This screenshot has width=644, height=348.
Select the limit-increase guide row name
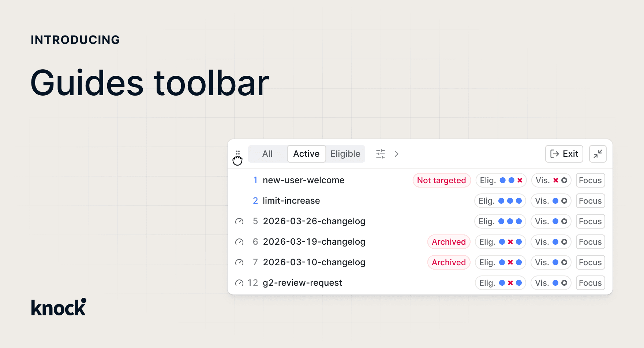291,201
